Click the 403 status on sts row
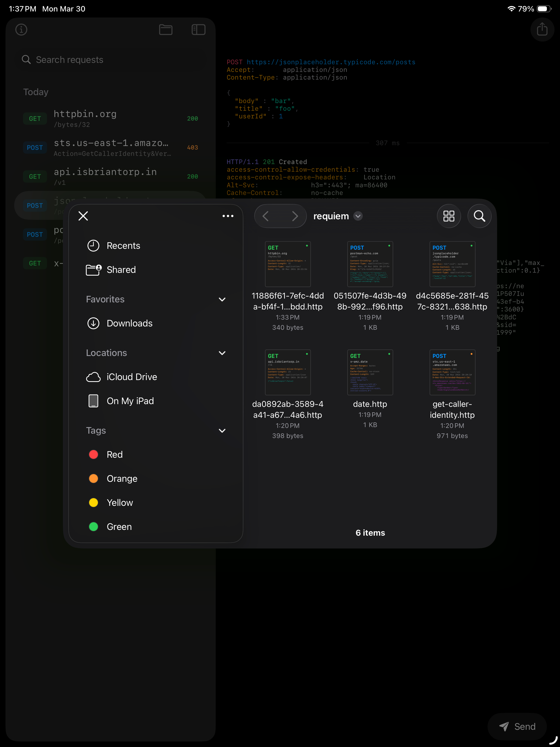The height and width of the screenshot is (747, 560). (192, 148)
